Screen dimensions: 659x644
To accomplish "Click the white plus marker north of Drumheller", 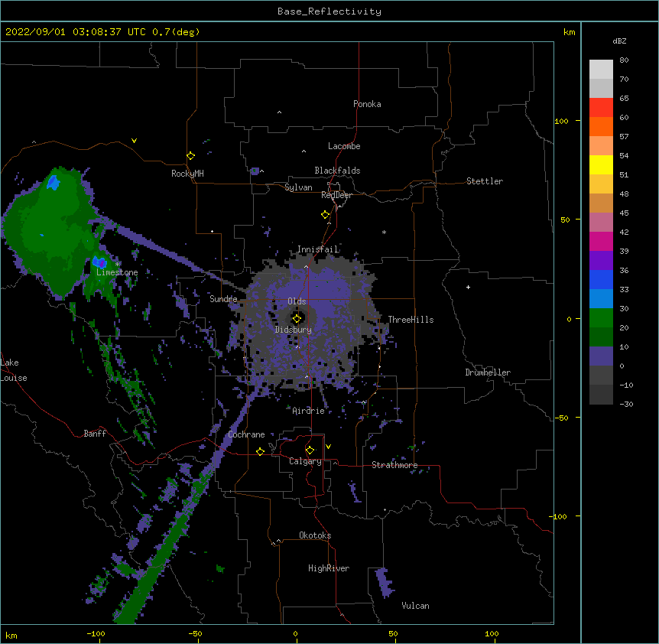I will coord(468,287).
